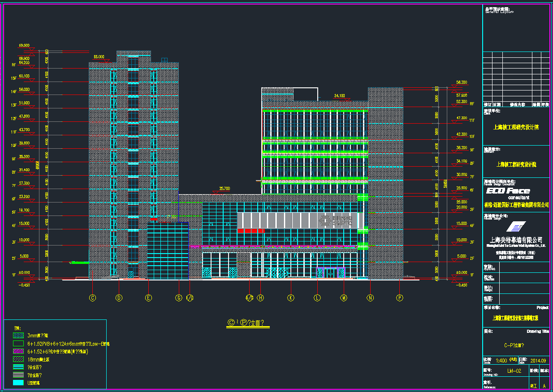Click the grid axis bubble labeled C
Viewport: 553px width, 392px height.
coord(93,297)
